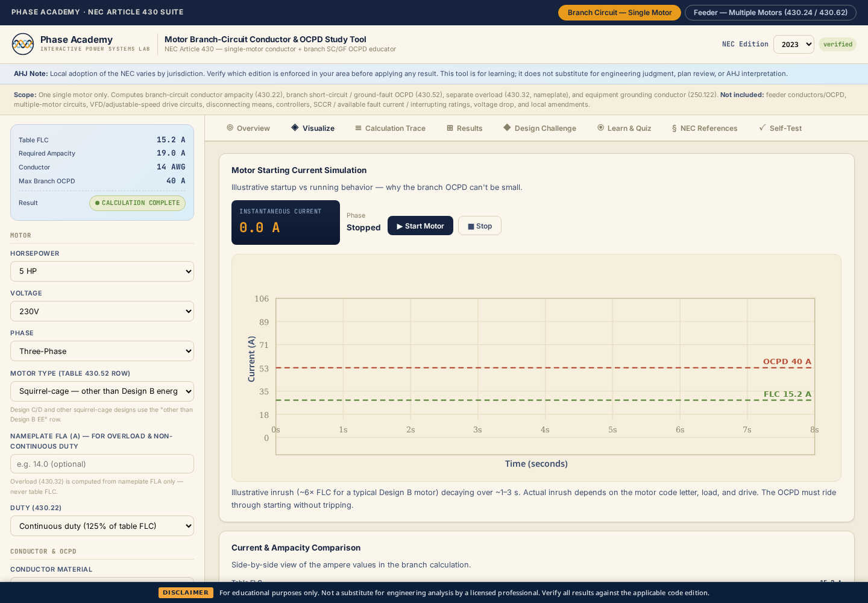Image resolution: width=868 pixels, height=603 pixels.
Task: Click the DISCLAIMER badge in footer
Action: 186,593
